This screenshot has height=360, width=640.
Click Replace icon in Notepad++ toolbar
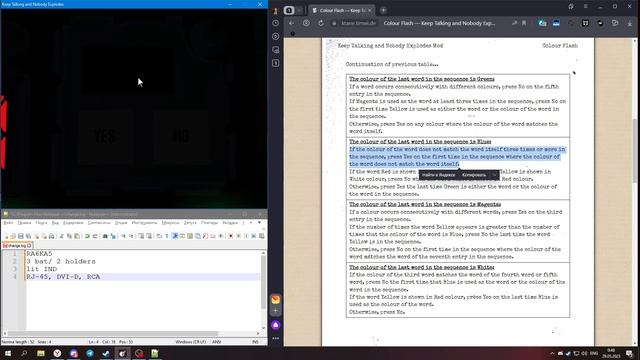point(113,236)
